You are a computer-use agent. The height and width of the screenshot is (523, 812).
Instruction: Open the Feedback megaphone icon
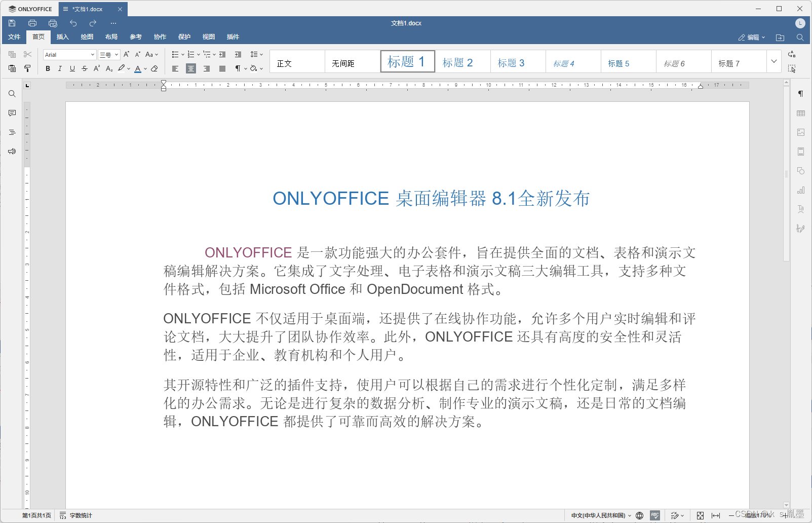[x=12, y=152]
